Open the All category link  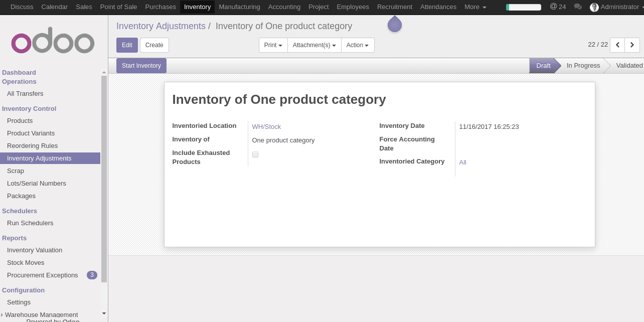(462, 163)
